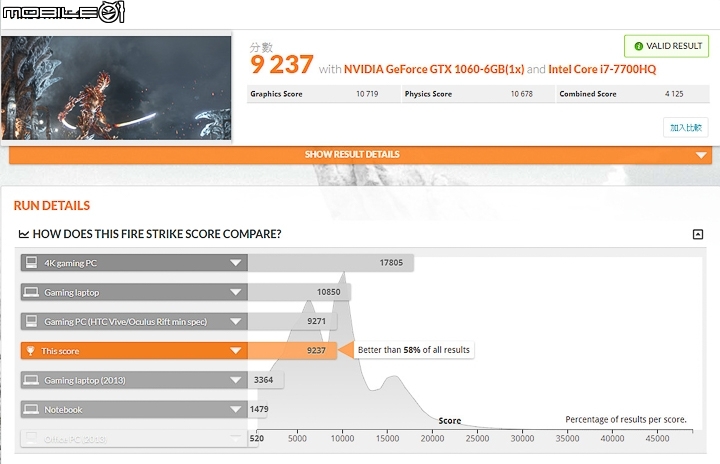Collapse the score comparison section icon
Screen dimensions: 720x464
(x=698, y=234)
